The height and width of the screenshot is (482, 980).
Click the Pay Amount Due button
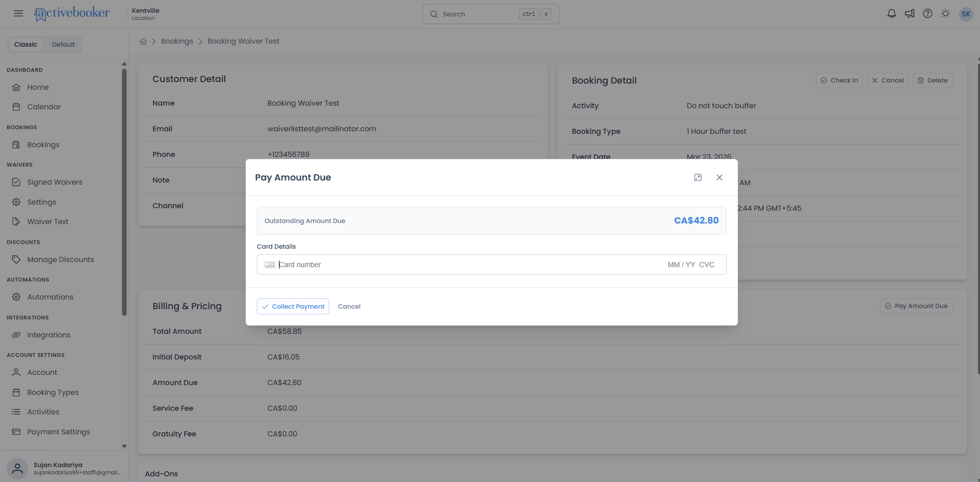[916, 306]
